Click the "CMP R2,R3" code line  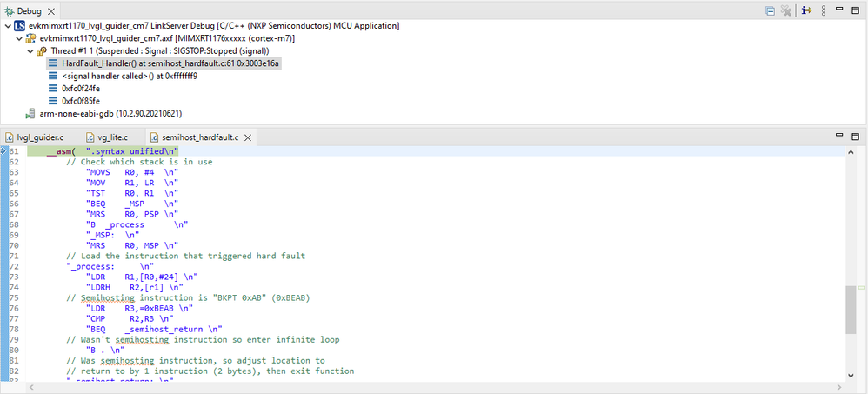[x=130, y=318]
